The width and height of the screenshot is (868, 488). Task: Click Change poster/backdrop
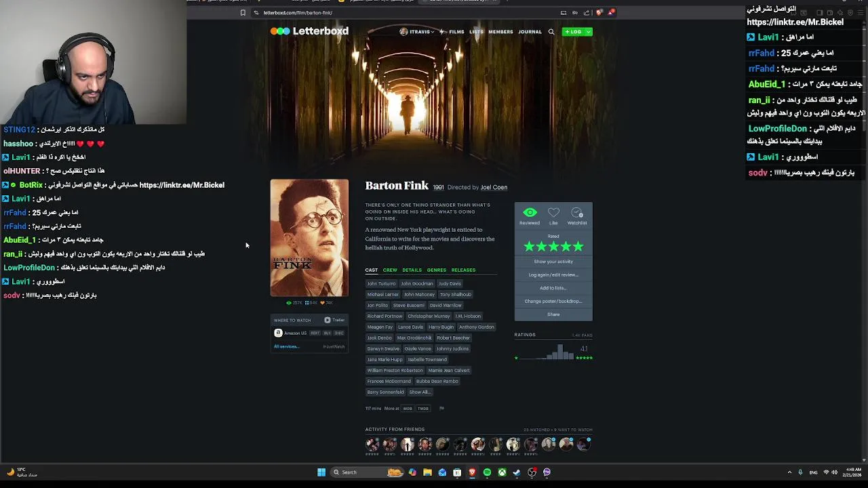553,301
